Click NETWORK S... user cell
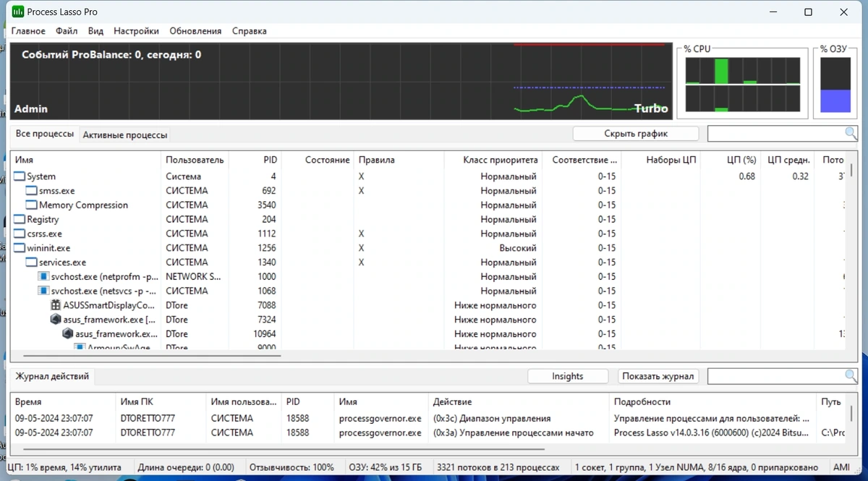The image size is (868, 481). 193,276
